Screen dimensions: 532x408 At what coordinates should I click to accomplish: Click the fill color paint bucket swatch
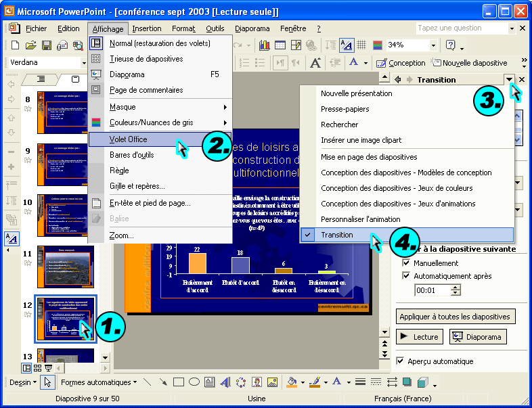point(292,382)
